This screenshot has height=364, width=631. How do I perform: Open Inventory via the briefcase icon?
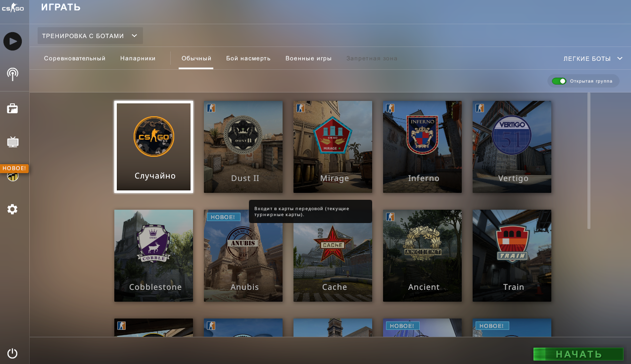[12, 108]
